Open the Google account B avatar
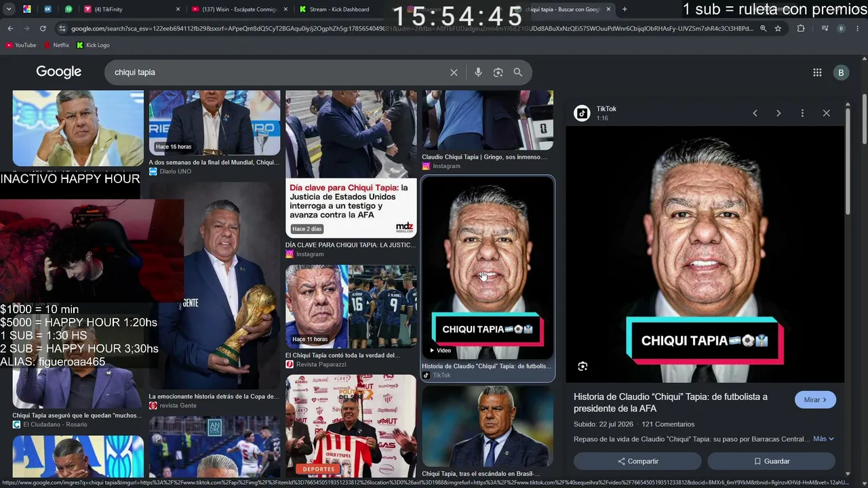 pos(841,73)
